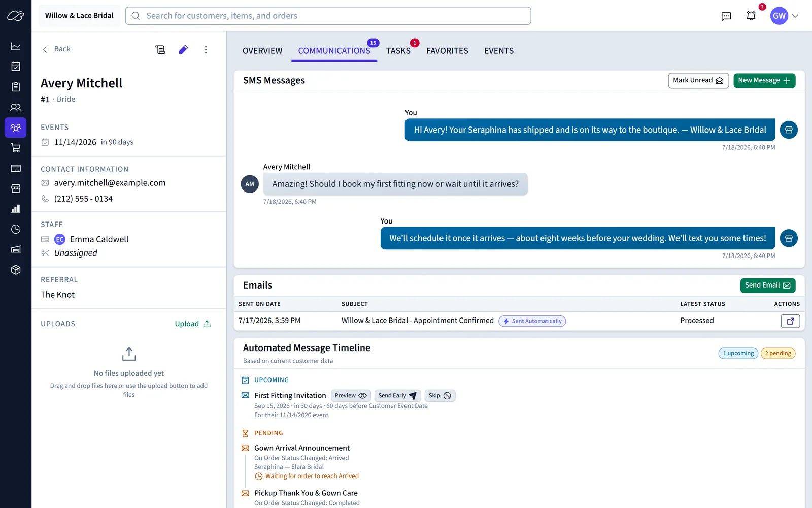Click the Processed status cell
The image size is (812, 508).
point(697,321)
